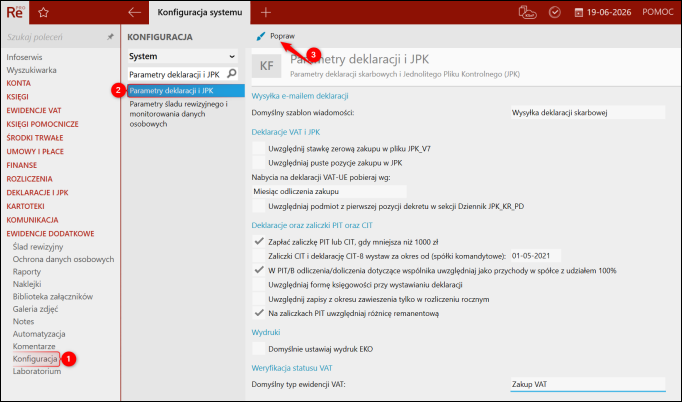Uncheck Na zaliczkach PIT uwzględniaj różnicę remanentową

coord(259,313)
